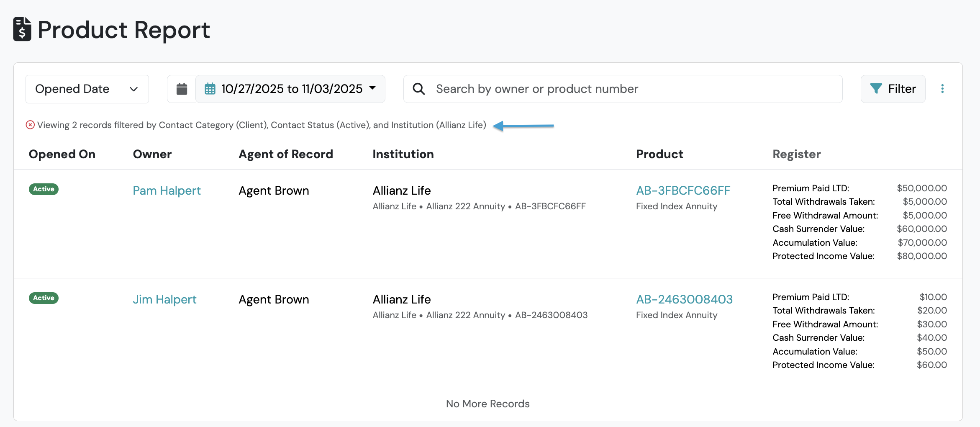Open Jim Halpert owner link
The width and height of the screenshot is (980, 427).
pos(164,299)
